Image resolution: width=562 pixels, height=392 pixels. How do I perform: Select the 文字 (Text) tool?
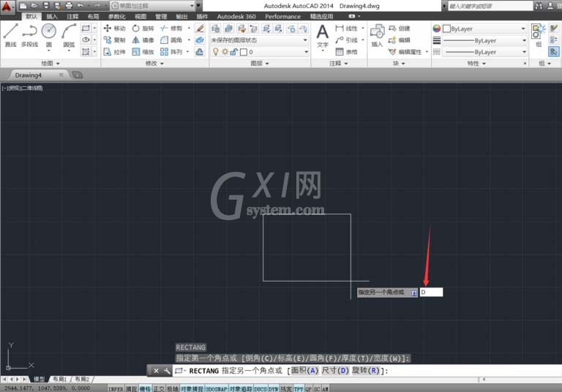coord(323,36)
